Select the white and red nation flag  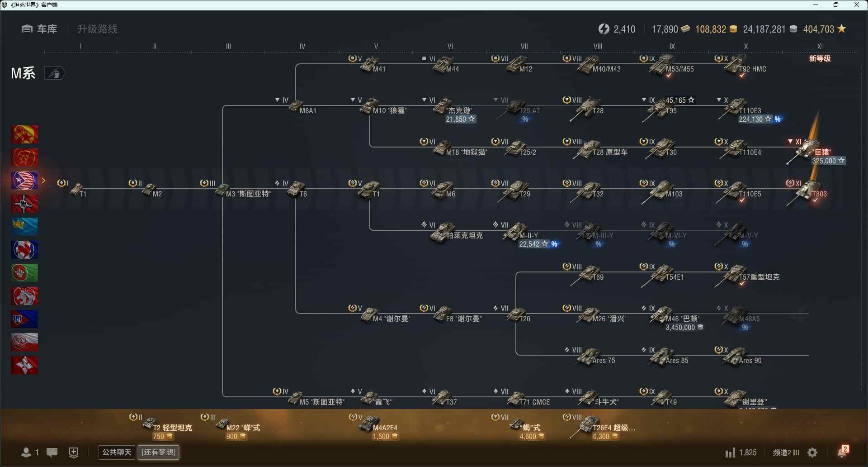coord(24,342)
